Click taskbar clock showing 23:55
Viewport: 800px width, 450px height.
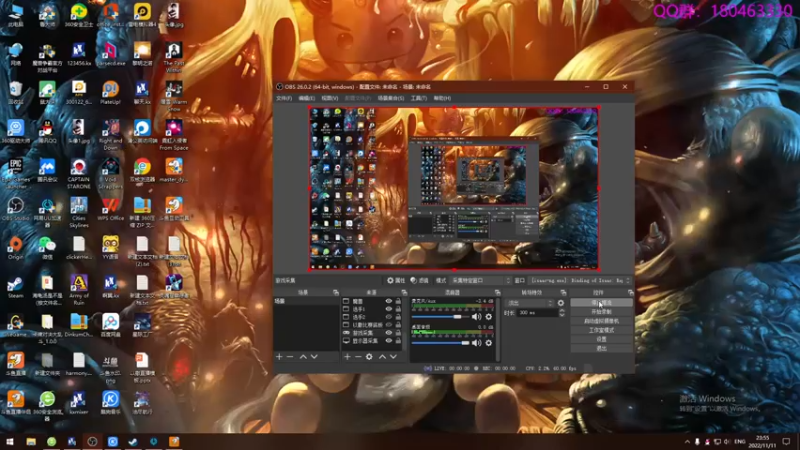762,442
